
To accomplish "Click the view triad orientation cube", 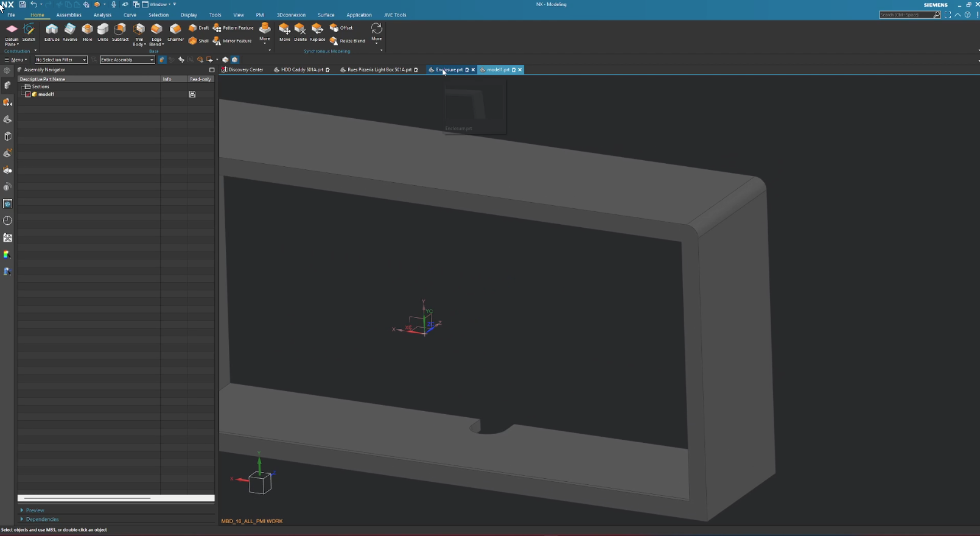I will tap(259, 483).
